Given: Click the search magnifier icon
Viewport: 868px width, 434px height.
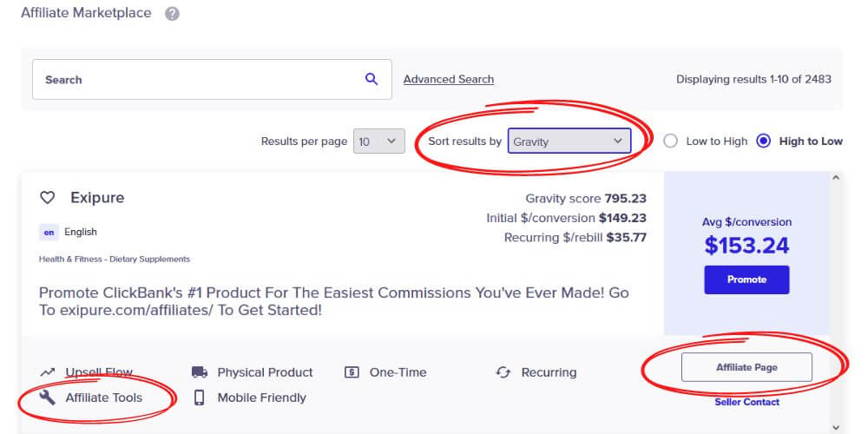Looking at the screenshot, I should (372, 79).
